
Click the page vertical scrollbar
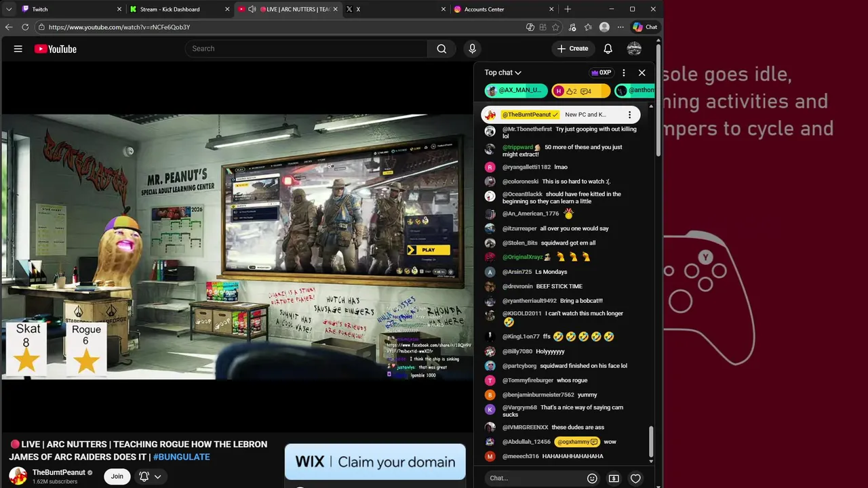(x=658, y=102)
